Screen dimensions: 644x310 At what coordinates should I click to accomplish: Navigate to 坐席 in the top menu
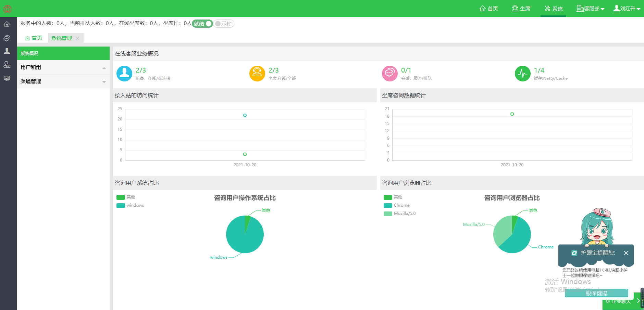coord(521,9)
